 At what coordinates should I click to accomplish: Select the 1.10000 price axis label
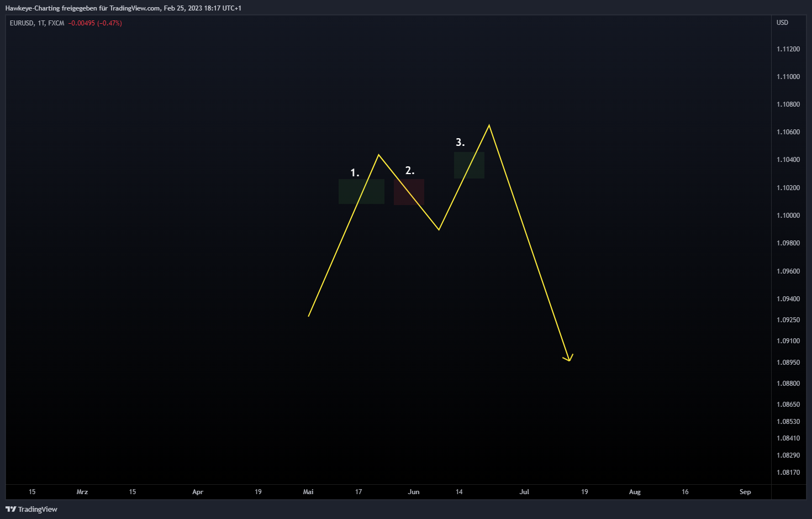pyautogui.click(x=788, y=216)
